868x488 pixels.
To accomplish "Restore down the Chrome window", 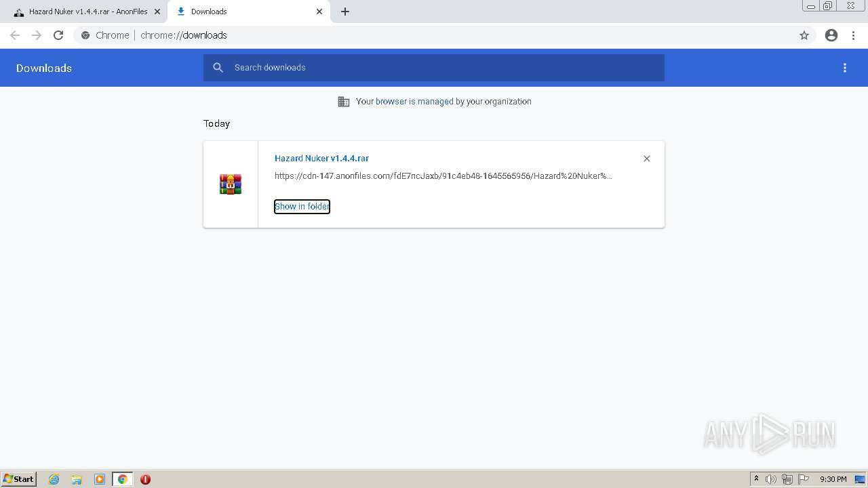I will click(828, 6).
